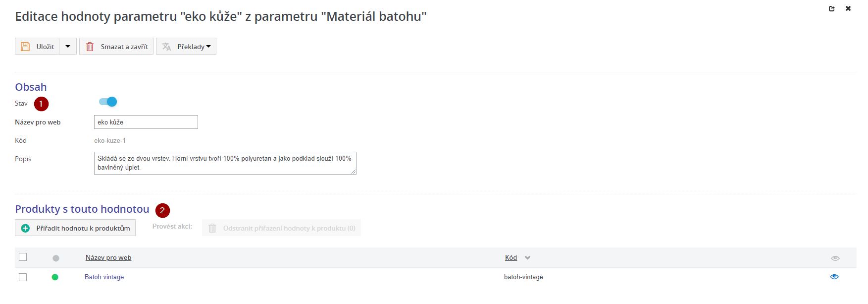
Task: Expand the Překlady dropdown
Action: pyautogui.click(x=208, y=47)
